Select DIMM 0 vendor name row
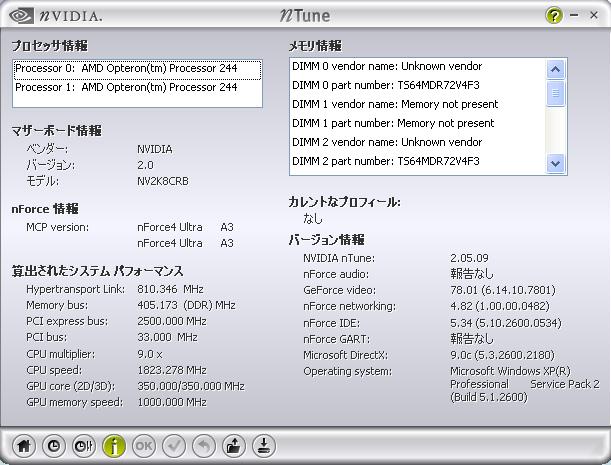611x465 pixels. pyautogui.click(x=418, y=66)
